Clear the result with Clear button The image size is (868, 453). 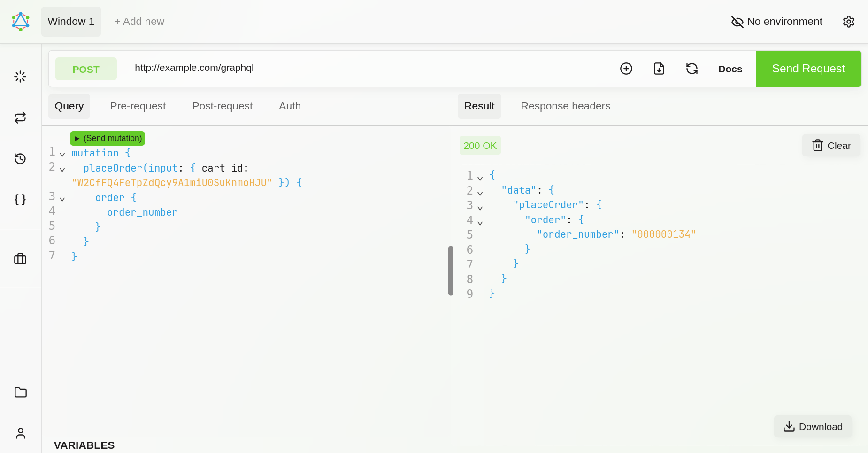click(x=831, y=146)
